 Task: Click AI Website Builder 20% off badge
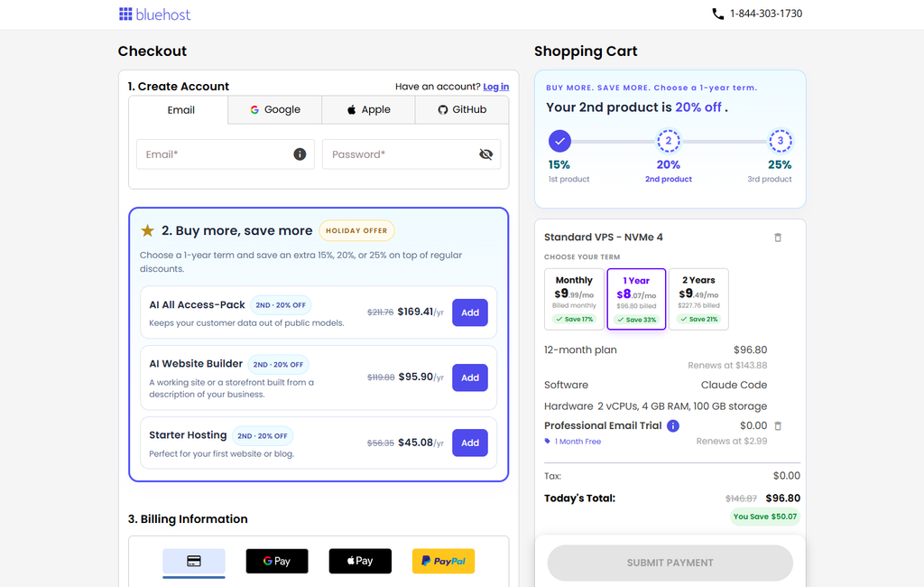pyautogui.click(x=278, y=365)
